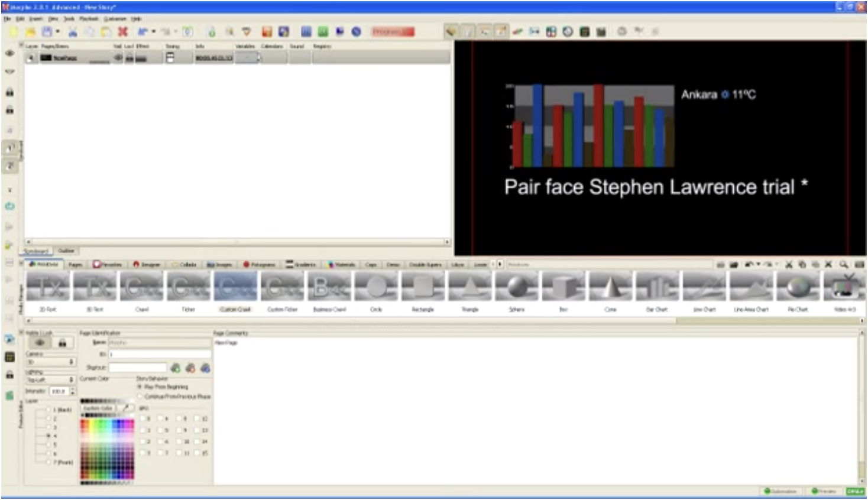Click the Preview status bar button
This screenshot has width=868, height=500.
click(x=824, y=491)
